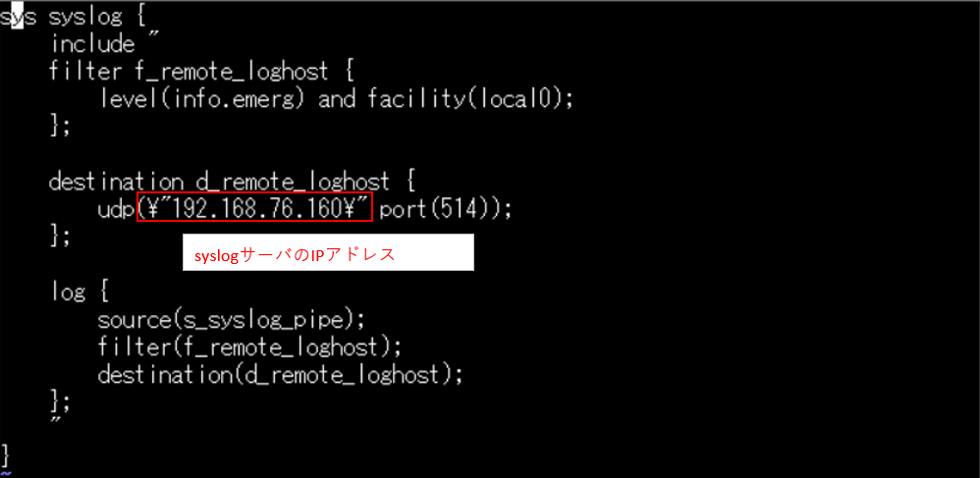The width and height of the screenshot is (980, 478).
Task: Click the "facility(local0);" expression
Action: pyautogui.click(x=469, y=99)
